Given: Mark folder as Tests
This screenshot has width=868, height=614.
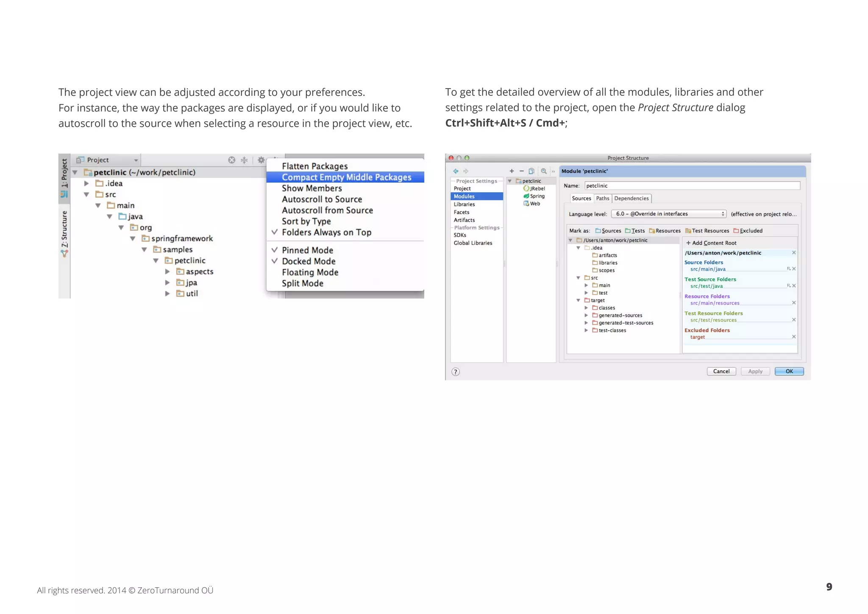Looking at the screenshot, I should pos(635,231).
